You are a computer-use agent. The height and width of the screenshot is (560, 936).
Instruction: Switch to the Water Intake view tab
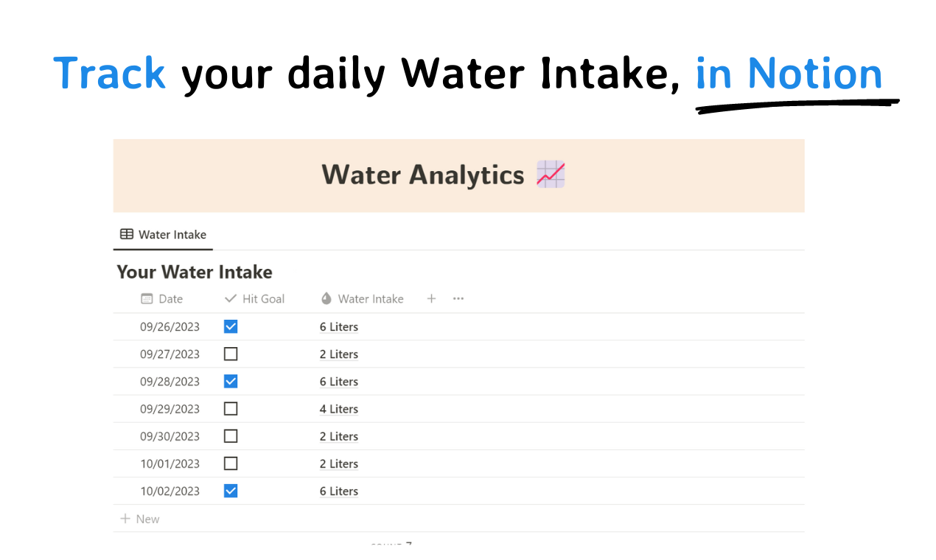coord(163,234)
